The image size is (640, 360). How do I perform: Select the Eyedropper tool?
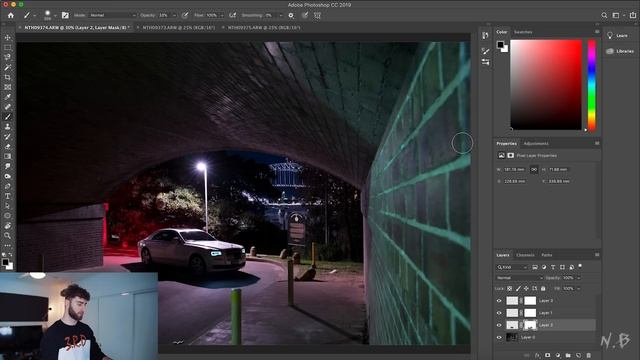pos(7,97)
